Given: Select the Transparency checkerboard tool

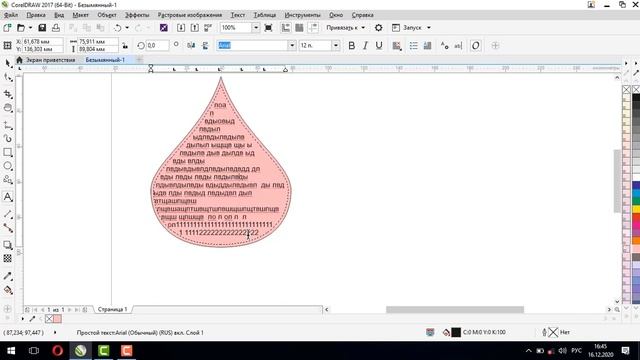Looking at the screenshot, I should click(8, 258).
